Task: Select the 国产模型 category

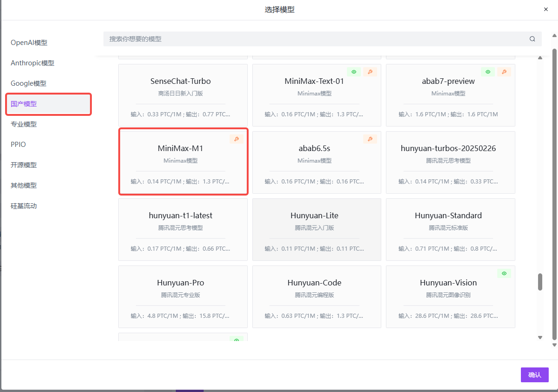Action: (48, 104)
